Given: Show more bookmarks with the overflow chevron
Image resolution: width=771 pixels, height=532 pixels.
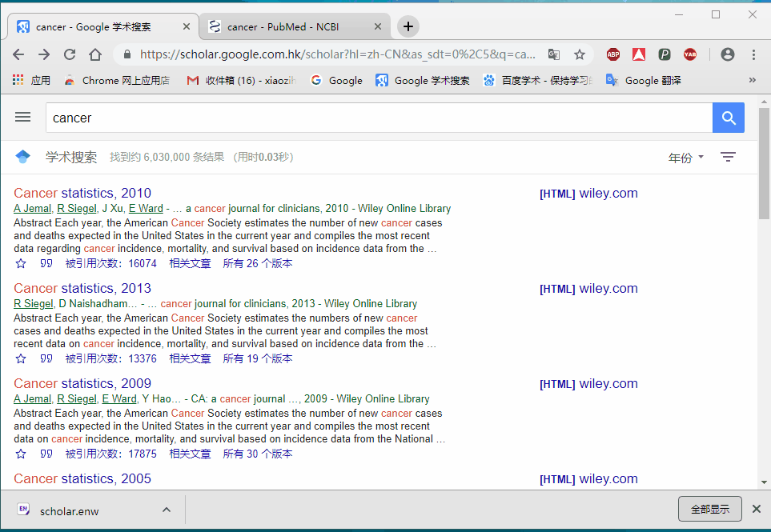Looking at the screenshot, I should coord(752,80).
